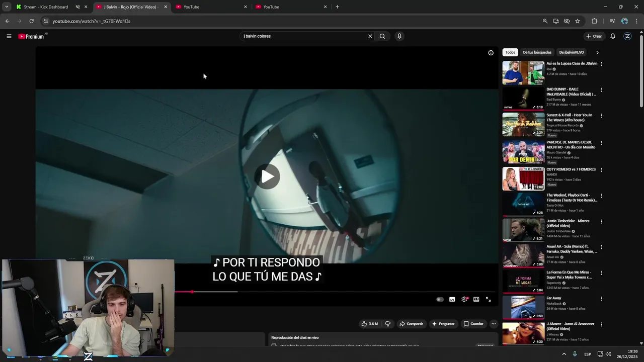The height and width of the screenshot is (362, 644).
Task: Open the zoom magnifier icon in address bar
Action: point(545,21)
